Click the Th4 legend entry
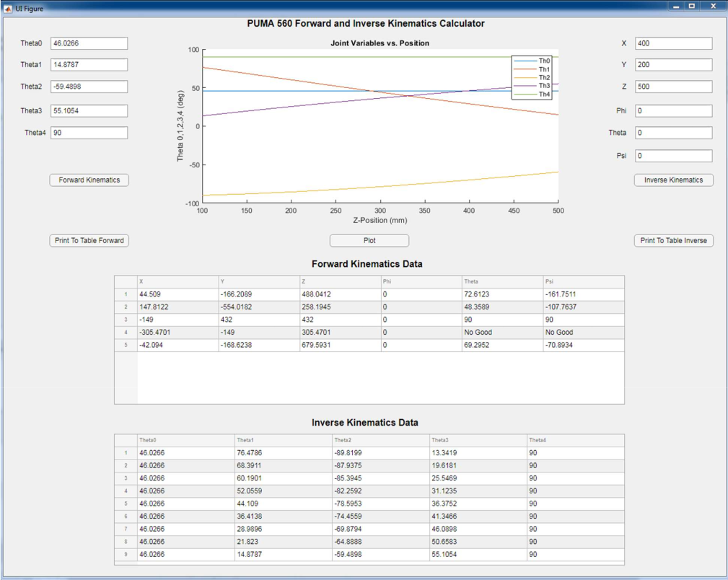The height and width of the screenshot is (580, 728). [x=532, y=95]
